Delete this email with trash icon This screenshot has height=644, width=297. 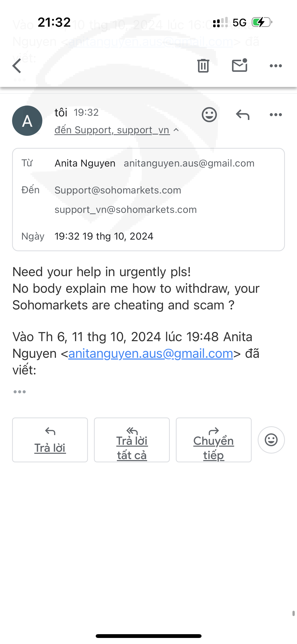(x=203, y=66)
